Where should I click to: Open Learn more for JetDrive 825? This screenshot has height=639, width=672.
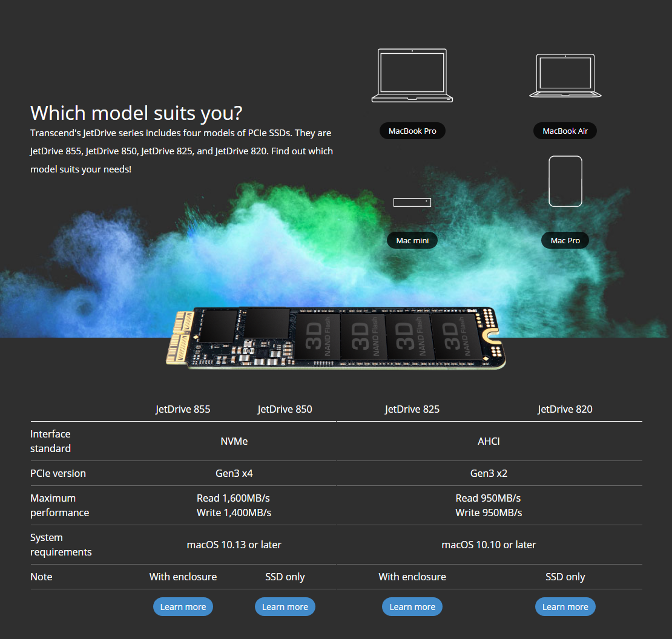412,606
